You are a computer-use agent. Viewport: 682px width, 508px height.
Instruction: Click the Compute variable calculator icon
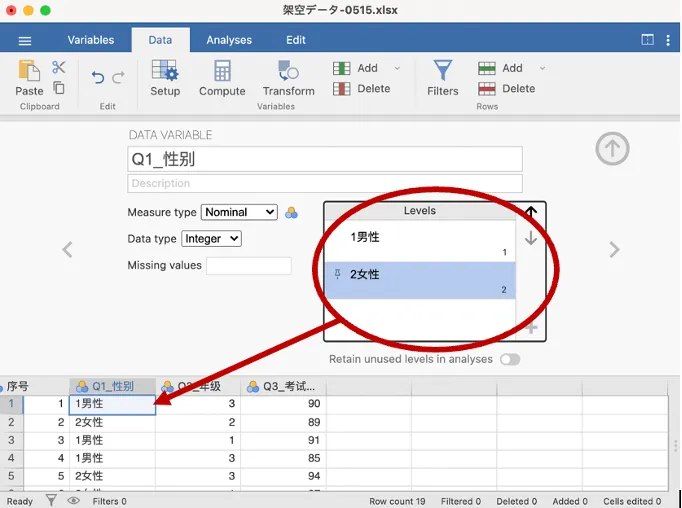(222, 78)
